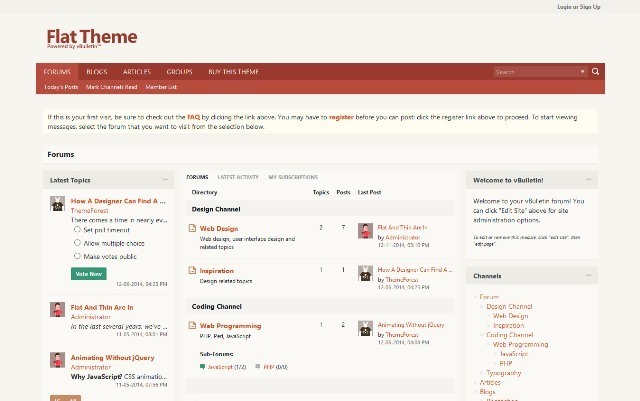
Task: Open Administrator profile in Web Design last post
Action: tap(402, 237)
